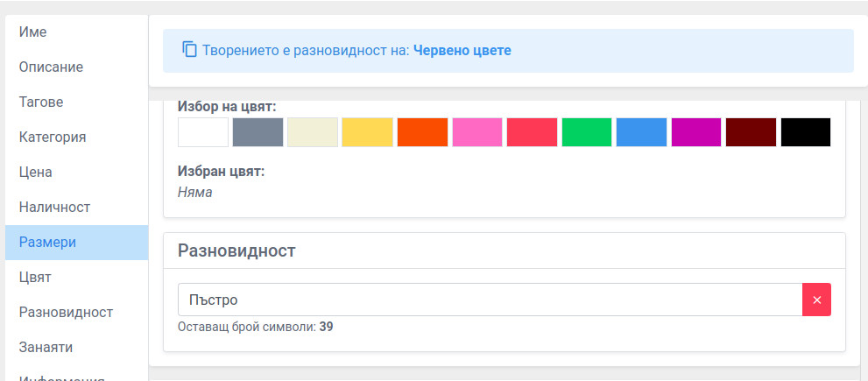Image resolution: width=868 pixels, height=381 pixels.
Task: Pick the gray color swatch
Action: click(x=258, y=132)
